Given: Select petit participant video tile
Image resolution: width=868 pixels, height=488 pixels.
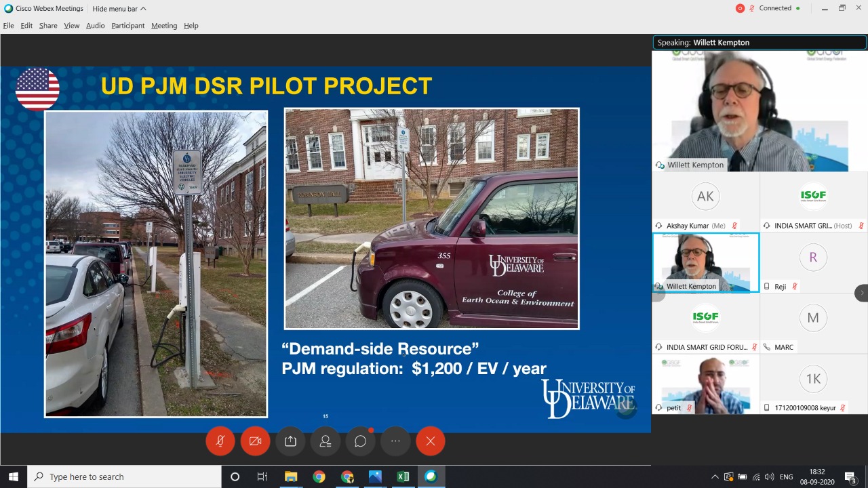Looking at the screenshot, I should 705,384.
